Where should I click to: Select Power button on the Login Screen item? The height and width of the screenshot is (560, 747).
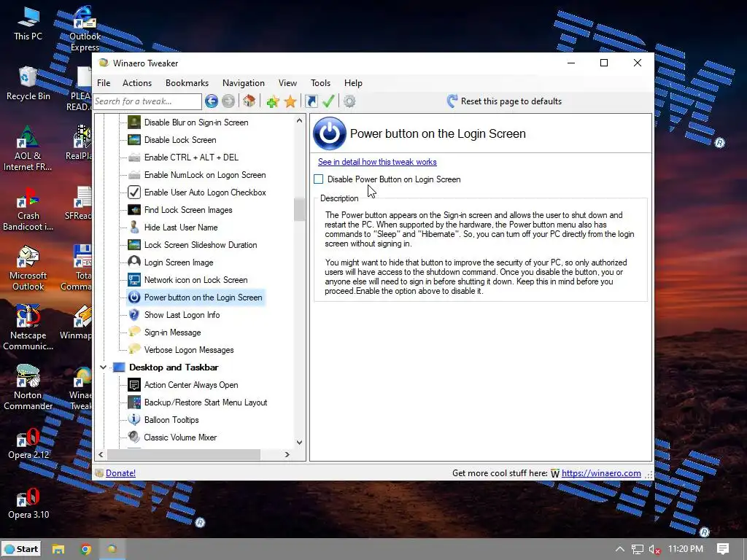pyautogui.click(x=196, y=297)
